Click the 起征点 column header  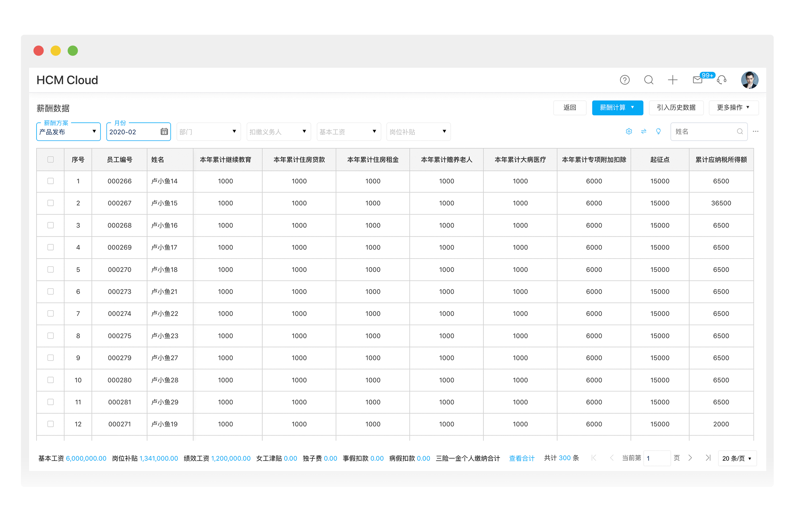tap(660, 160)
